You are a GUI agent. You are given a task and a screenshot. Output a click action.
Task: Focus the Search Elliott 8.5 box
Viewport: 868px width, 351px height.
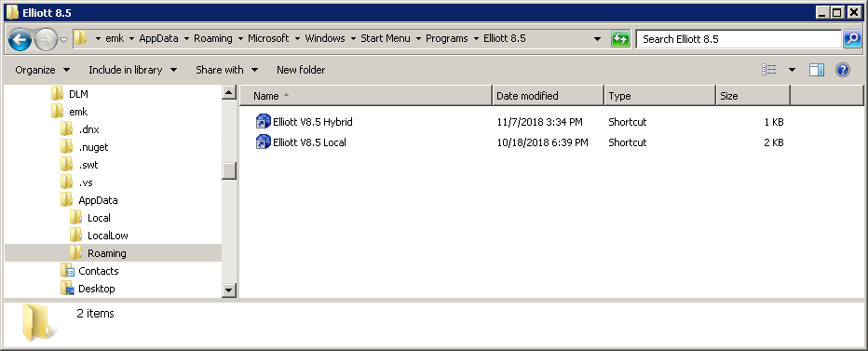pyautogui.click(x=739, y=39)
